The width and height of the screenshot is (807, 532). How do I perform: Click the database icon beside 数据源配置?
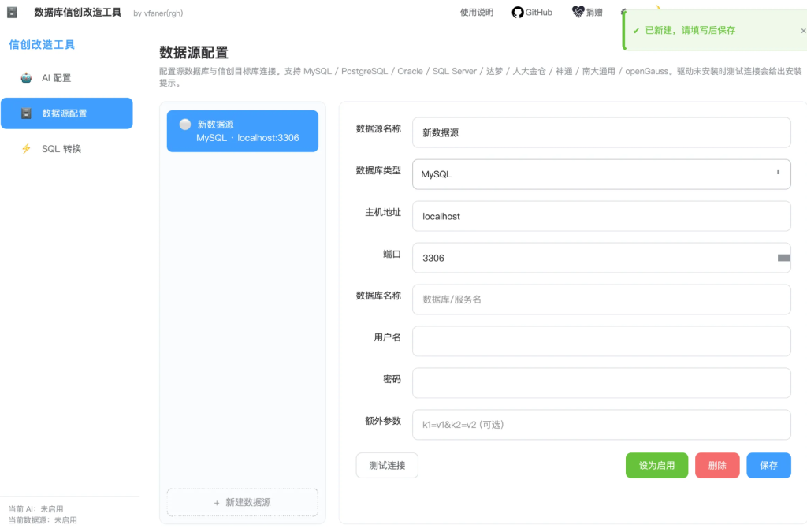coord(26,113)
